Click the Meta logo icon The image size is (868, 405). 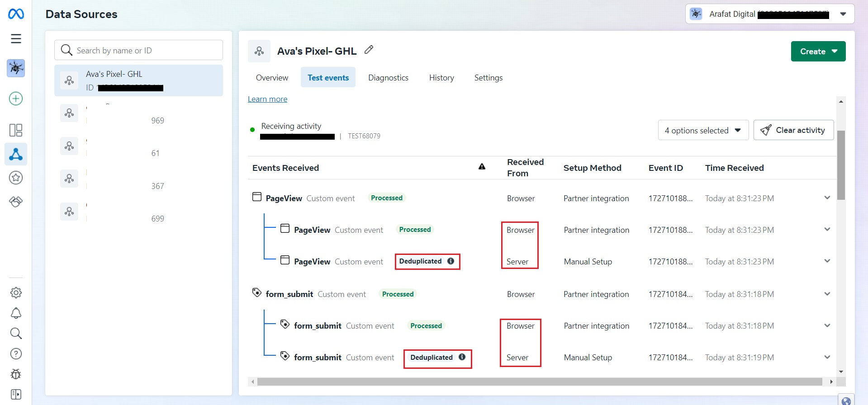[x=16, y=14]
